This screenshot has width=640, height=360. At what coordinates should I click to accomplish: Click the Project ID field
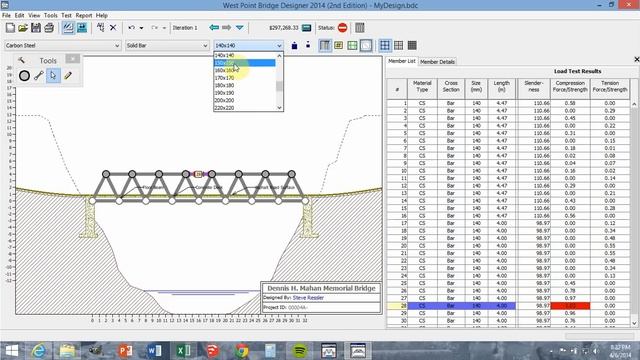click(x=321, y=307)
